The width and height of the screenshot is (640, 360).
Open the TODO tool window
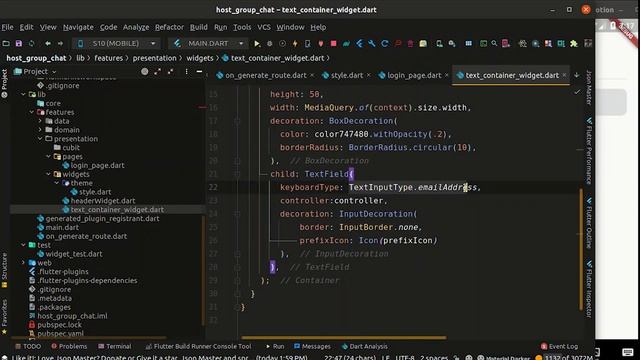tap(28, 346)
